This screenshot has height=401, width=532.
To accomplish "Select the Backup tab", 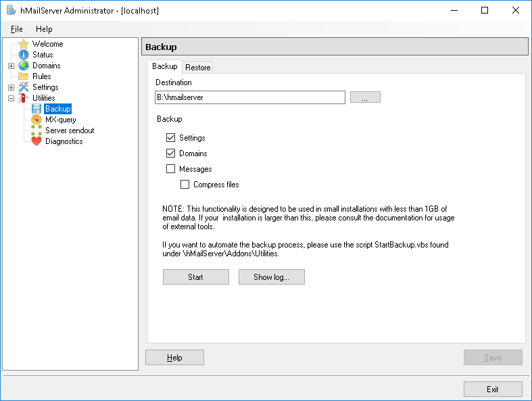I will click(164, 66).
